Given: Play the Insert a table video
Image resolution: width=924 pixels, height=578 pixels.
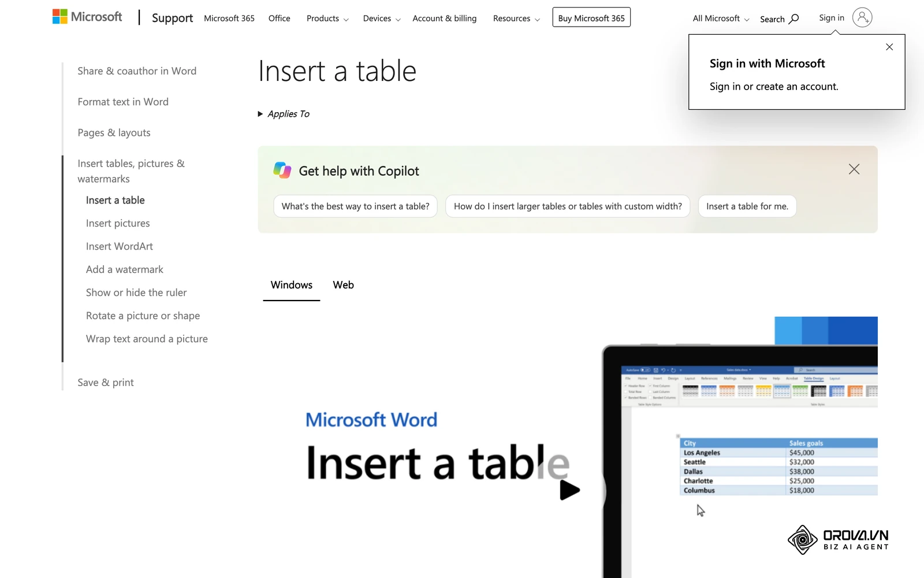Looking at the screenshot, I should pyautogui.click(x=569, y=490).
